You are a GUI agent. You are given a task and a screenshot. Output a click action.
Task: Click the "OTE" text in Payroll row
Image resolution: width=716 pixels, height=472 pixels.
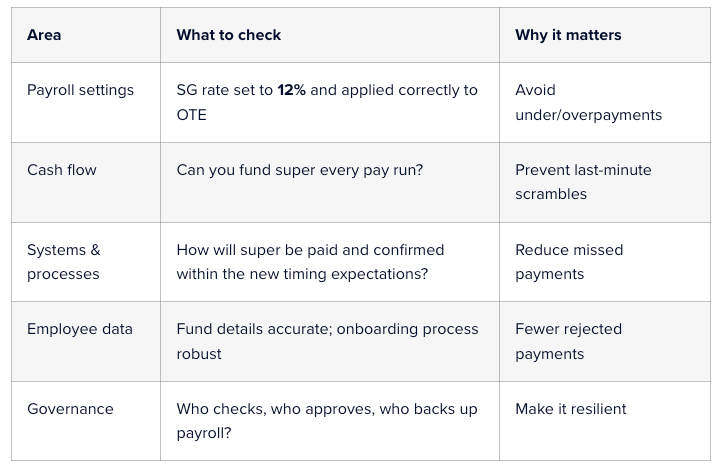192,115
